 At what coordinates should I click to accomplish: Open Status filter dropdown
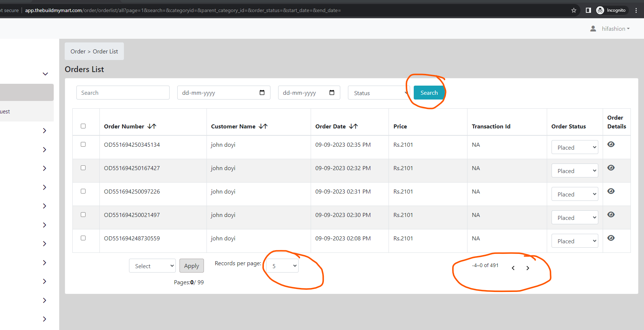[379, 93]
